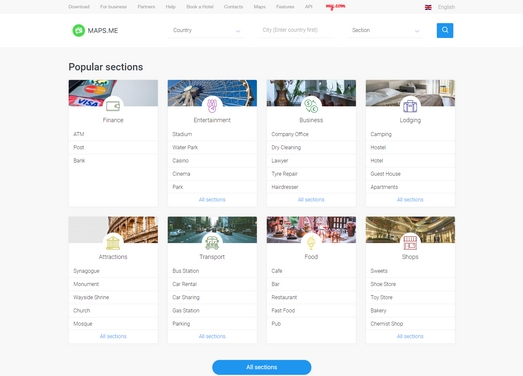Open the Help menu item

click(x=171, y=7)
